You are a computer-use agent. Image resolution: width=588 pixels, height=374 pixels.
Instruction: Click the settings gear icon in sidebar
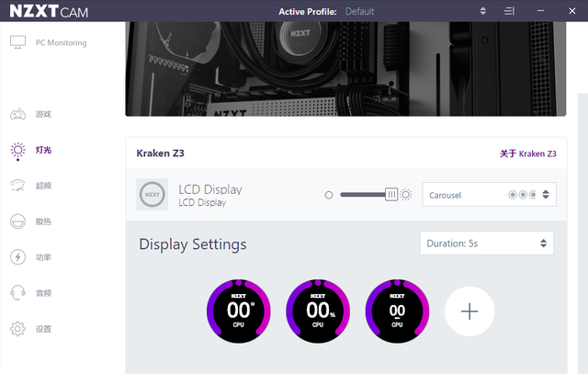pos(17,329)
